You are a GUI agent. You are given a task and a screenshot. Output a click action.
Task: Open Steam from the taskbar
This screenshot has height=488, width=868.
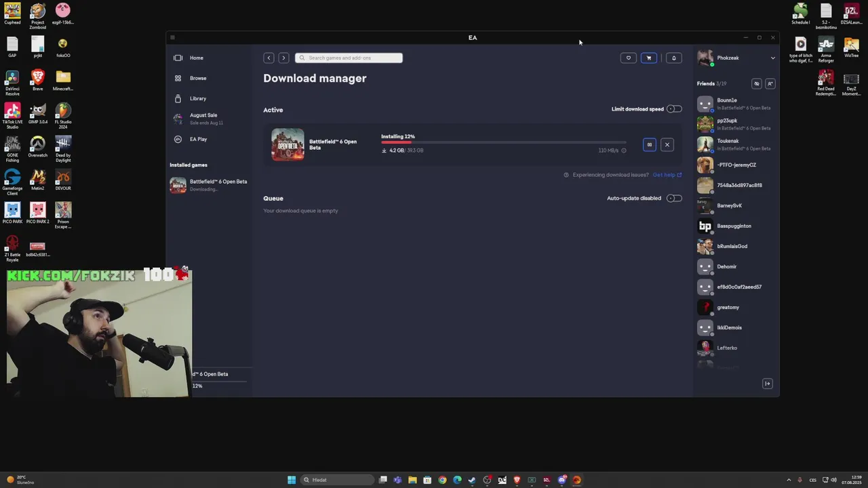472,480
